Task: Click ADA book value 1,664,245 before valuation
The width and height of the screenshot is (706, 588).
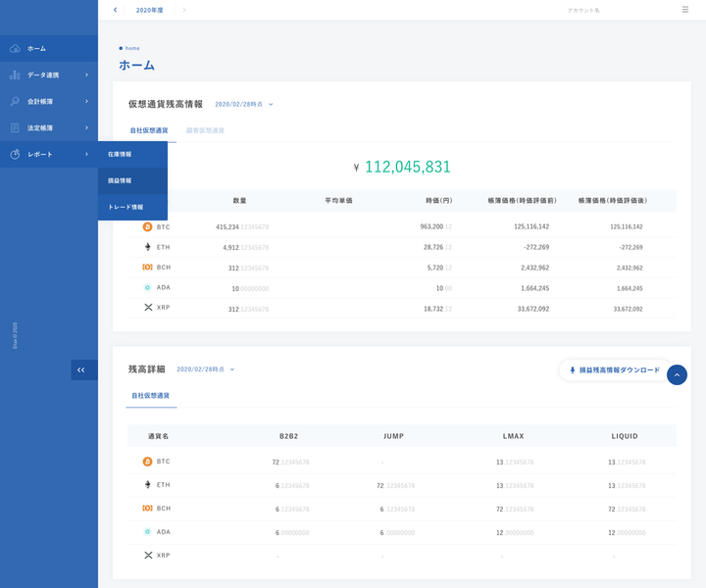Action: (x=535, y=288)
